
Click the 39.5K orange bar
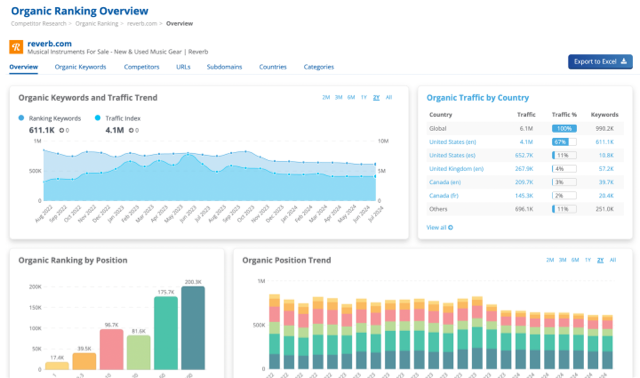click(84, 361)
